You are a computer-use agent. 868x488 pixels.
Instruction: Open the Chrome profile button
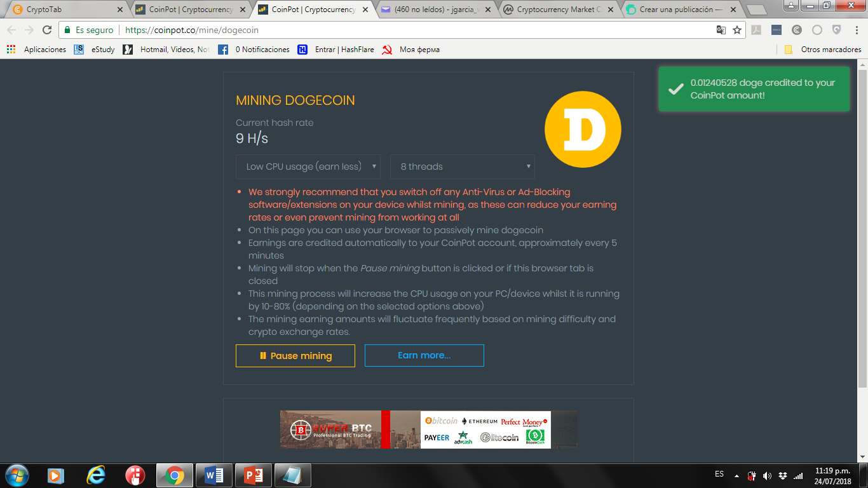point(790,5)
